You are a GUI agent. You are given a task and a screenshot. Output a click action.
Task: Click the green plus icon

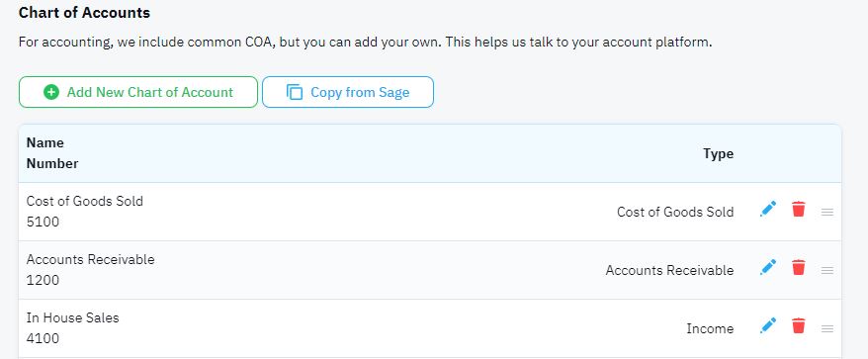(x=51, y=92)
